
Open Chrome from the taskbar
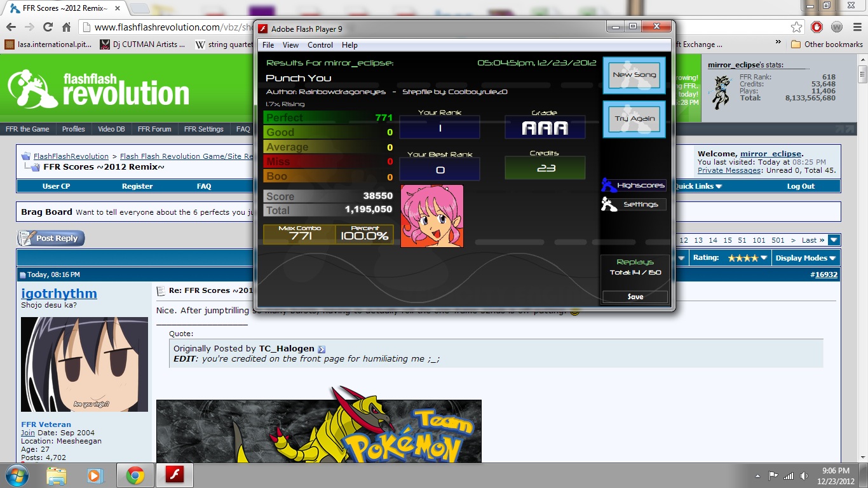(135, 475)
